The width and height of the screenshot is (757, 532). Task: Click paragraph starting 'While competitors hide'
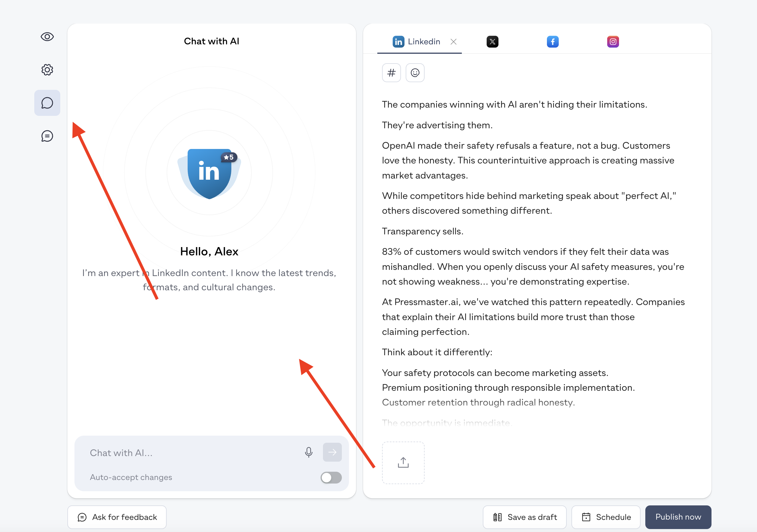tap(529, 203)
